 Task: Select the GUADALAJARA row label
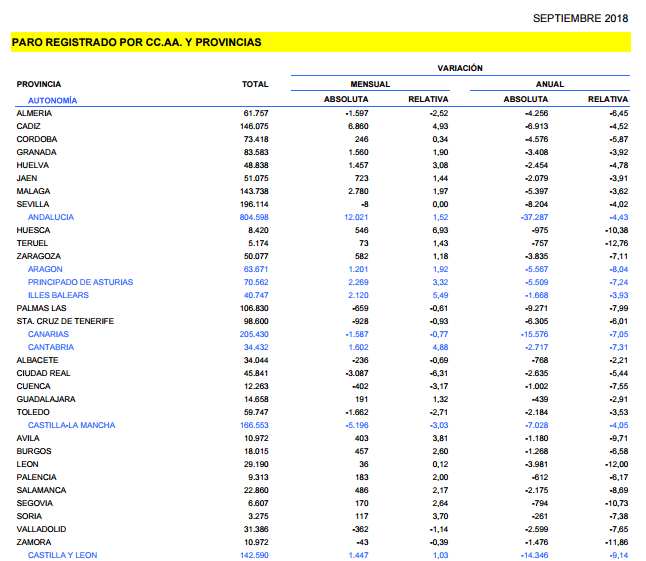pyautogui.click(x=46, y=399)
